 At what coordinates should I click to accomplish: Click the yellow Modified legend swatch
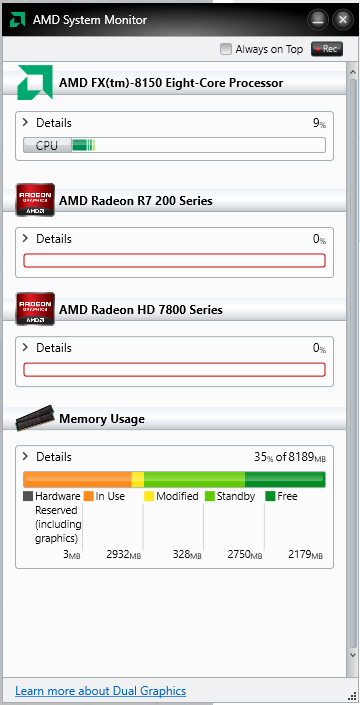(x=149, y=496)
